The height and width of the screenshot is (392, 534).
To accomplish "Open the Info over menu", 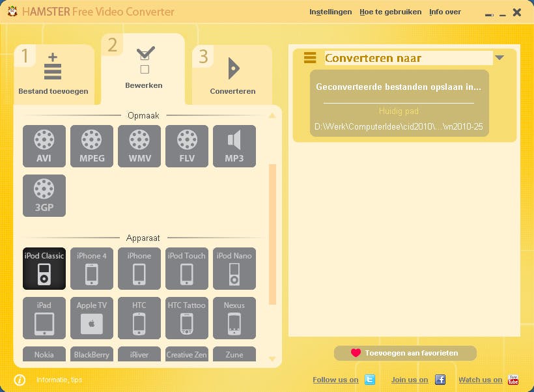I will pyautogui.click(x=445, y=12).
